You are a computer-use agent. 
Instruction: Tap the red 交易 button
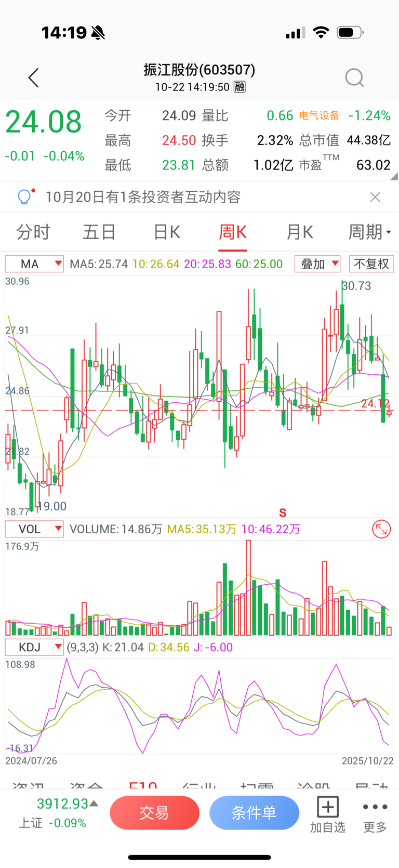(x=155, y=813)
